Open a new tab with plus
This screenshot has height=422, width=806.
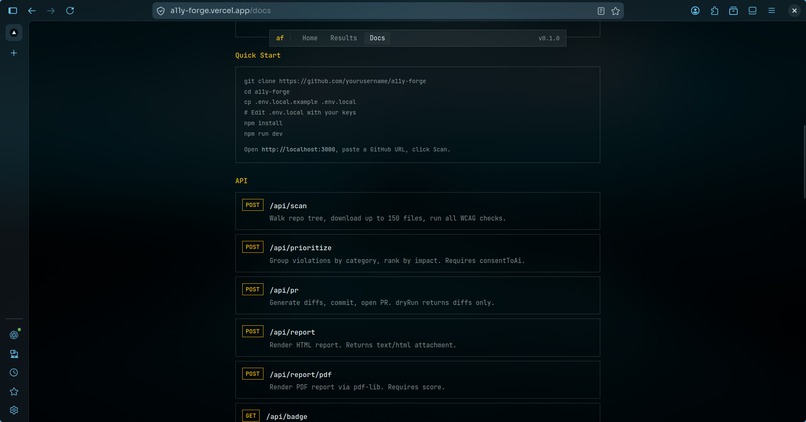[x=14, y=53]
